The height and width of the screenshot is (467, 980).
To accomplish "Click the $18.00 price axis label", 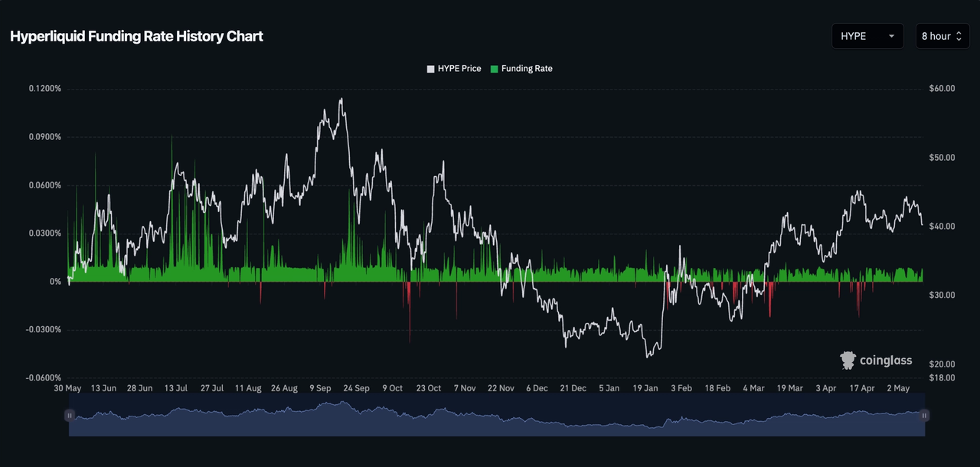I will click(x=941, y=378).
